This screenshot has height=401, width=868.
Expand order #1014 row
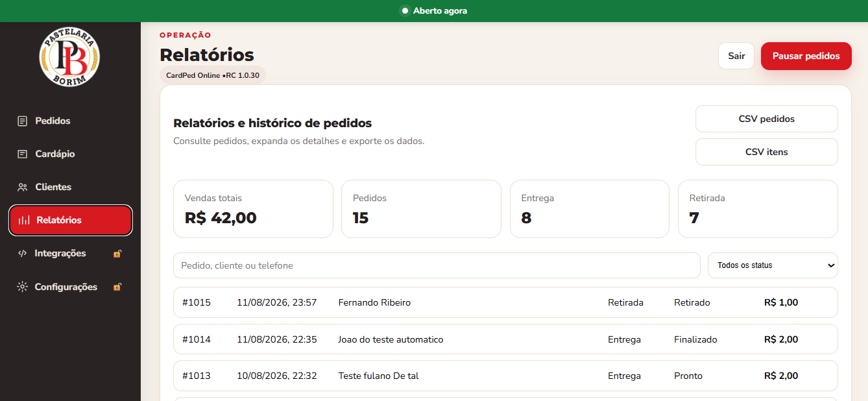coord(505,339)
